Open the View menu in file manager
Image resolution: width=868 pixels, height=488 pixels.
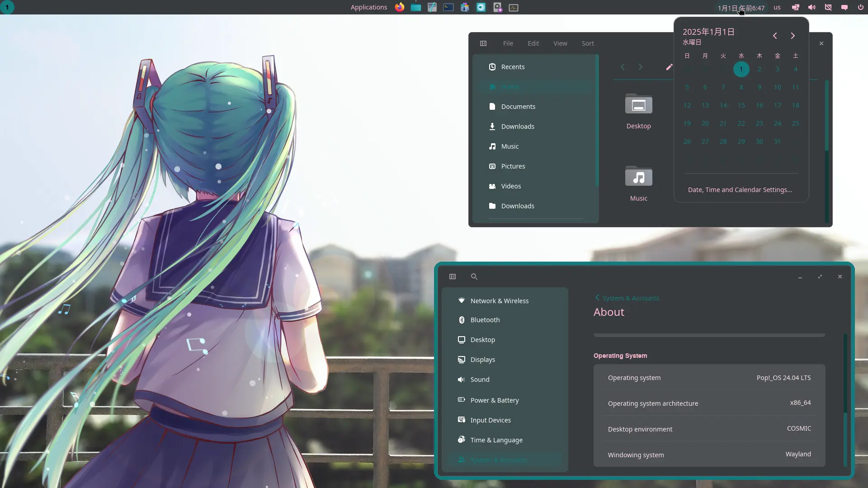pyautogui.click(x=560, y=43)
